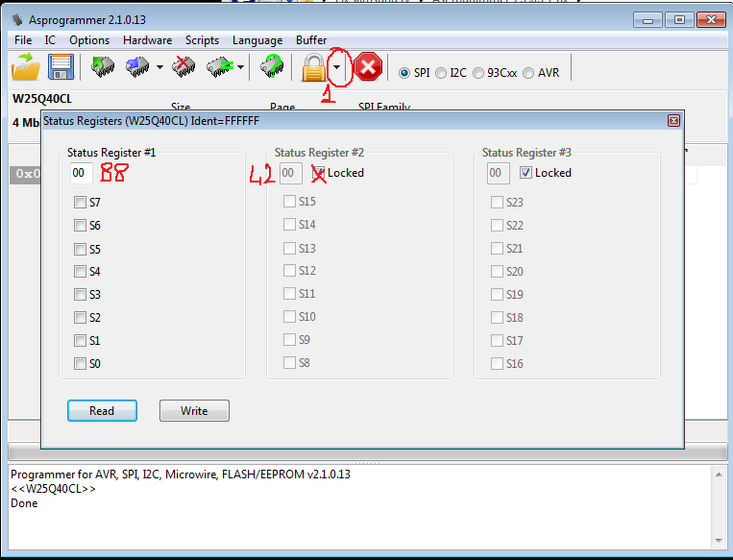Click the 'Done' line in the log
This screenshot has height=560, width=733.
tap(24, 503)
